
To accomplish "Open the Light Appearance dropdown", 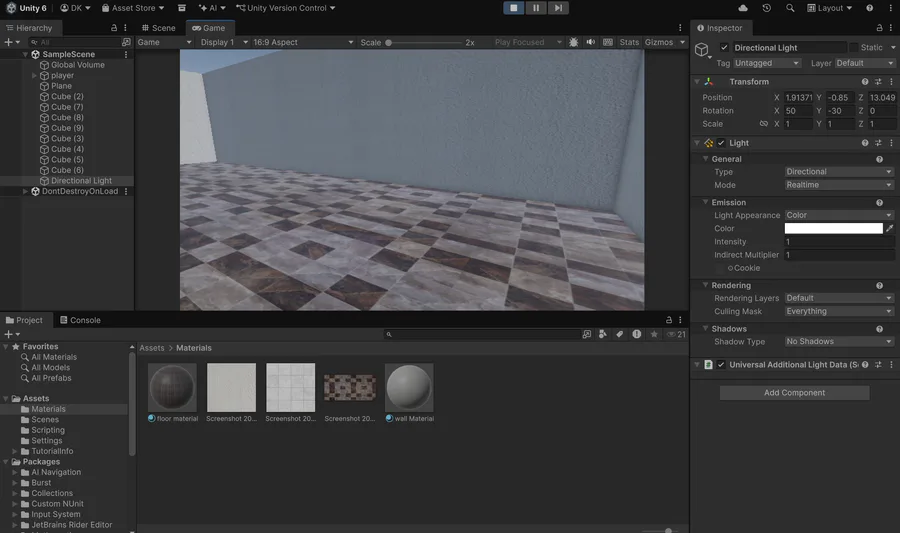I will click(839, 215).
